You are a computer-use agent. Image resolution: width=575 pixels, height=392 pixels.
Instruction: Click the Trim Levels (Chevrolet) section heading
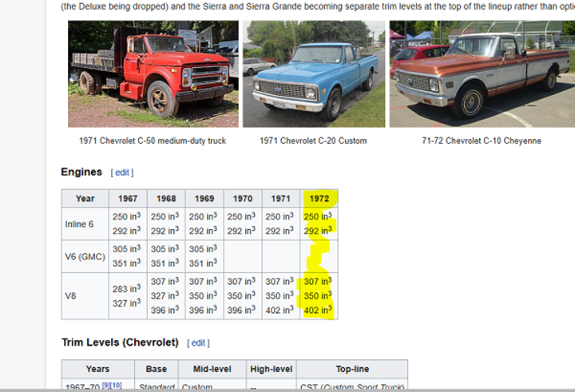[120, 343]
